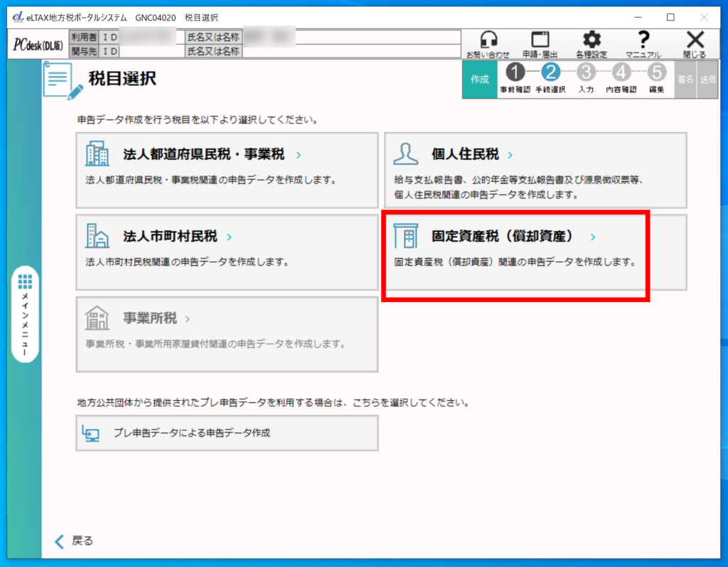
Task: Open the マニュアル question mark icon
Action: click(x=643, y=40)
